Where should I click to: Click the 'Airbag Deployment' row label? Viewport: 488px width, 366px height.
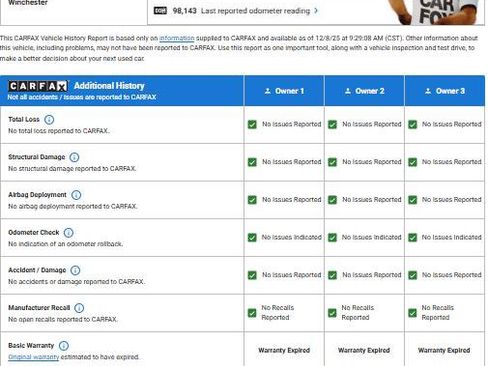click(37, 195)
